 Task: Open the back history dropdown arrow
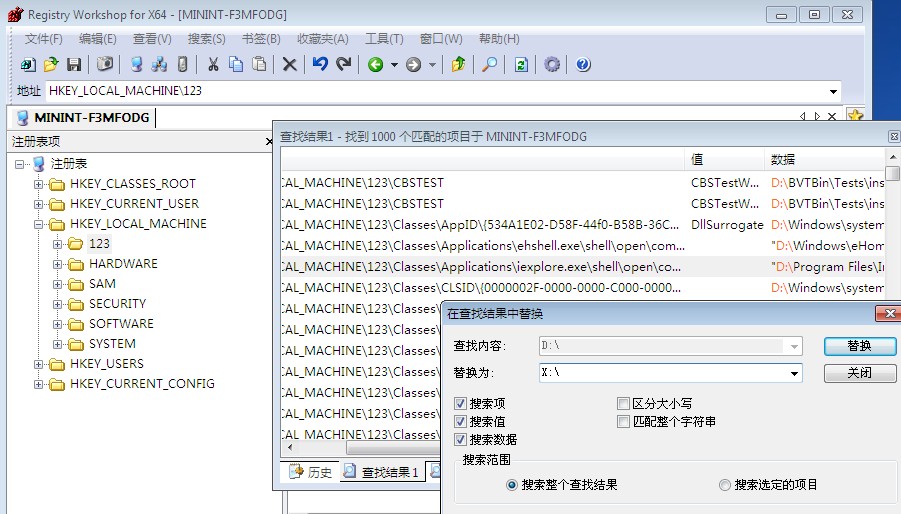pyautogui.click(x=394, y=65)
